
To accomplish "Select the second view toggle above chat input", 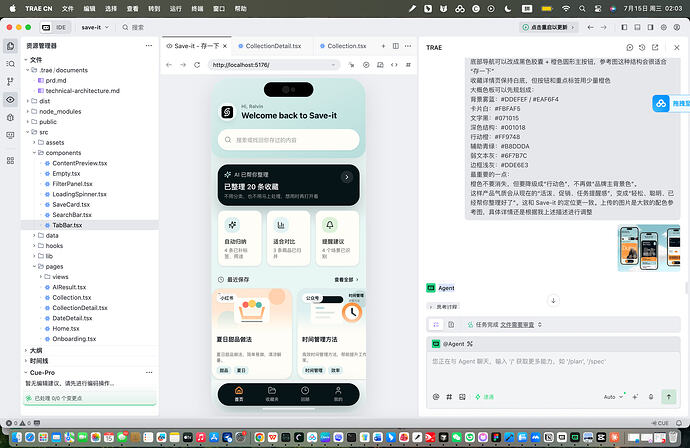I will (x=451, y=324).
